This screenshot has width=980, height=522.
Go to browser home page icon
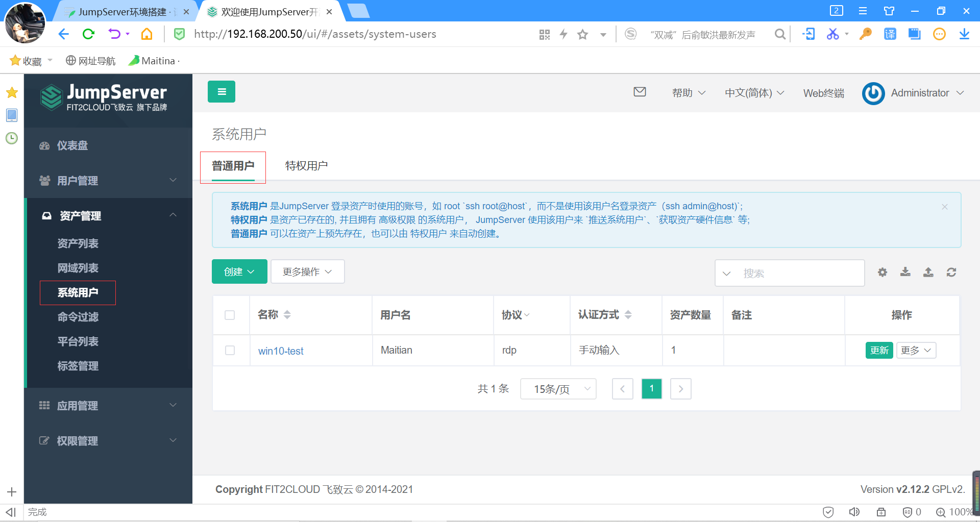pos(147,34)
